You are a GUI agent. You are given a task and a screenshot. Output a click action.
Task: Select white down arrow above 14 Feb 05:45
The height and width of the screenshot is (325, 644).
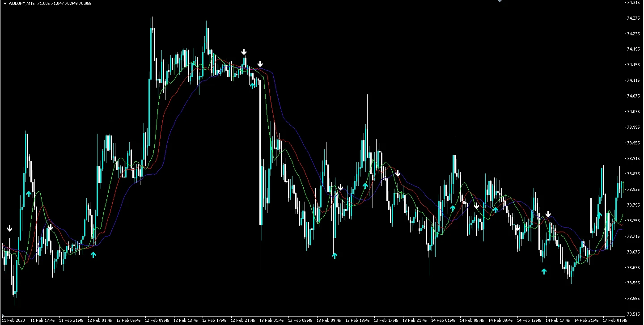point(477,206)
